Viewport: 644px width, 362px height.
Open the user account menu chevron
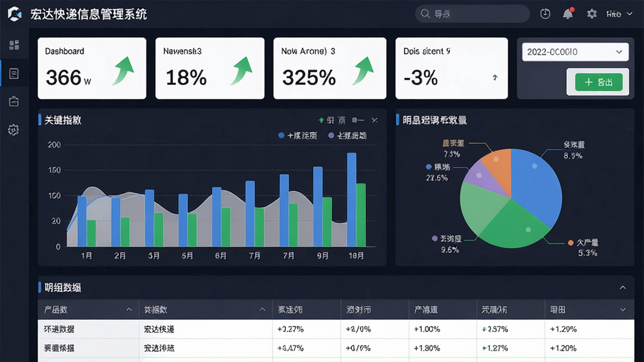coord(630,14)
